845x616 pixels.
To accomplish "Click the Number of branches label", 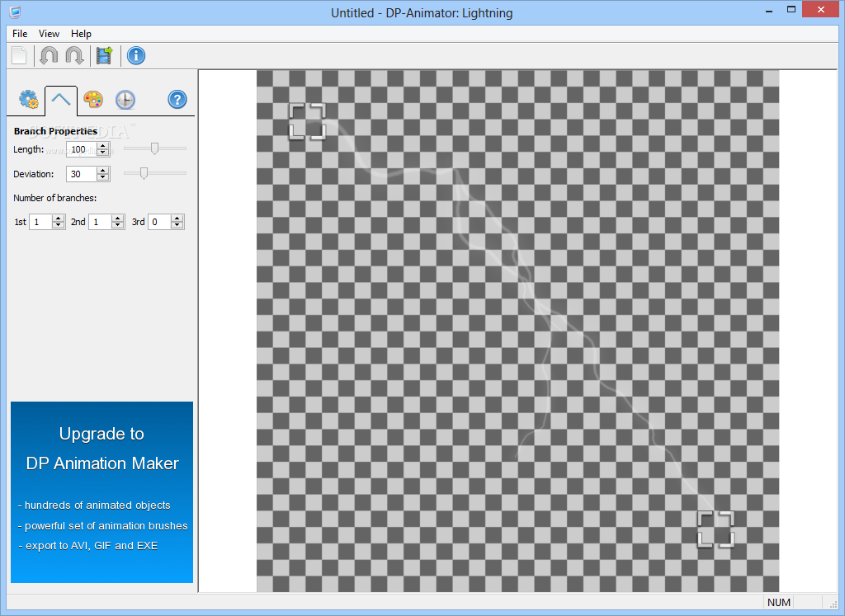I will tap(55, 198).
